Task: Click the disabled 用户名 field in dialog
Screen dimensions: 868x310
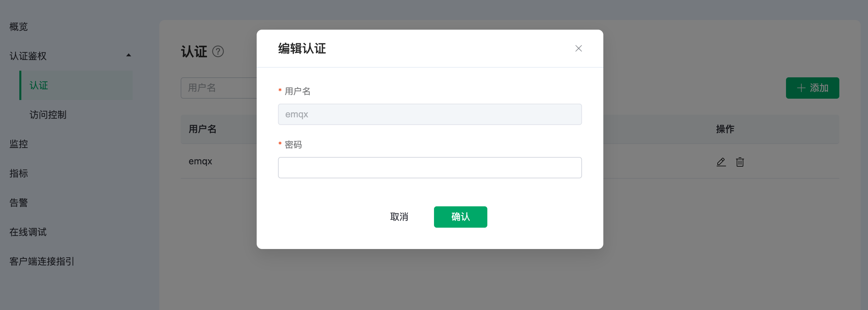Action: pyautogui.click(x=430, y=114)
